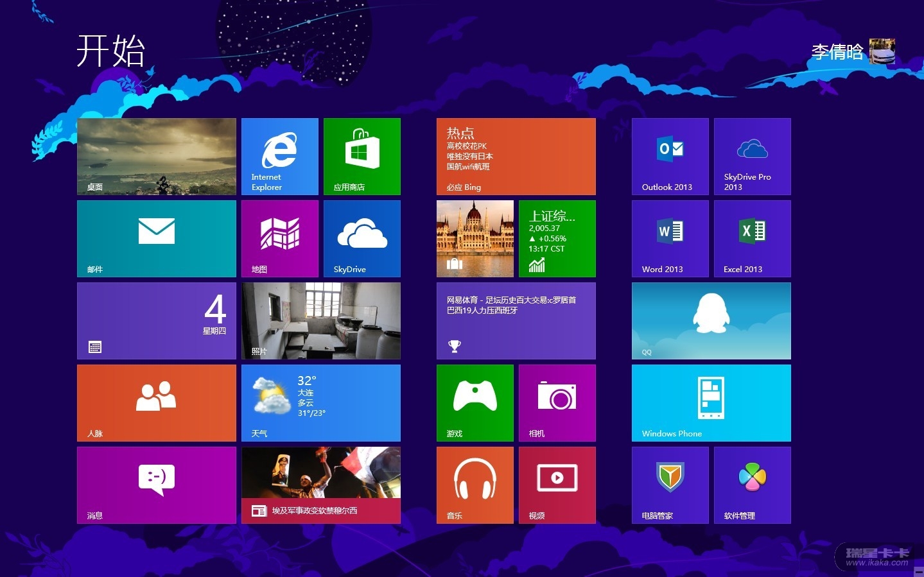924x577 pixels.
Task: Open the Finance tile showing 上证综
Action: 557,239
